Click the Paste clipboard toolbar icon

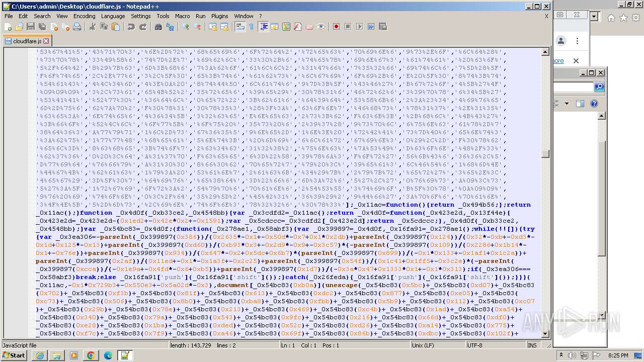(115, 27)
